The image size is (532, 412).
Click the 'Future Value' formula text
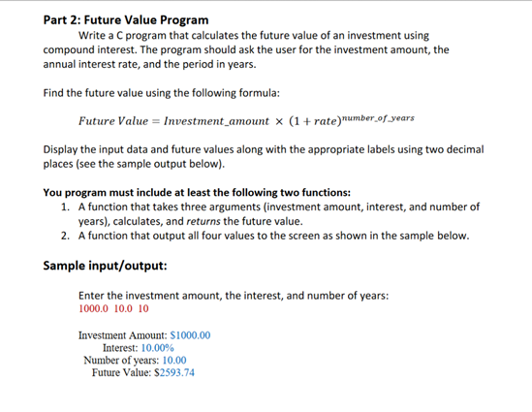(113, 121)
